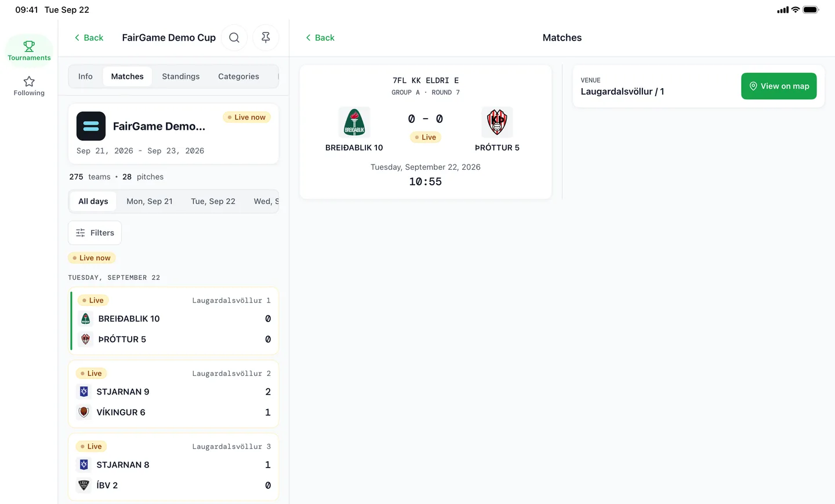Click the Tuesday, September 22, 2026 date
Image resolution: width=835 pixels, height=504 pixels.
(x=426, y=167)
